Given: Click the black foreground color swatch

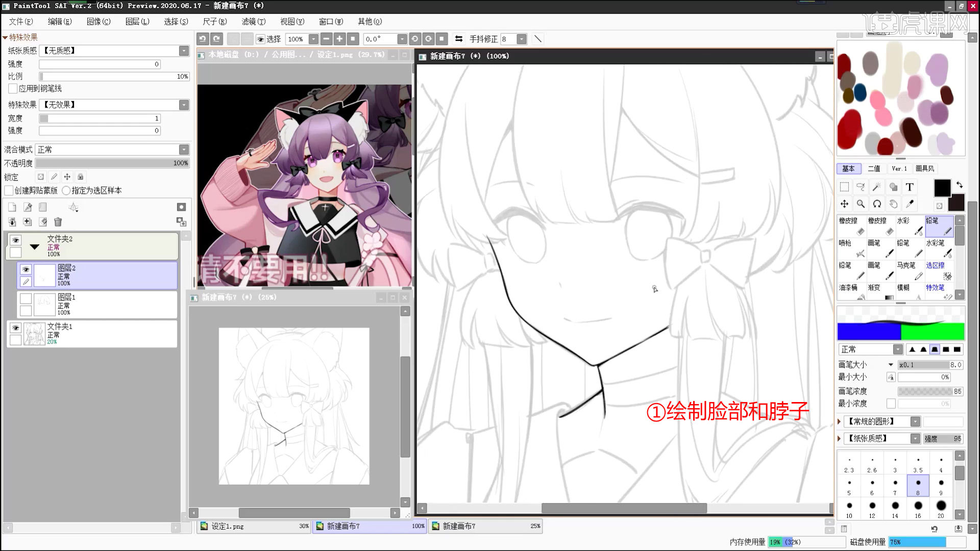Looking at the screenshot, I should [x=942, y=188].
